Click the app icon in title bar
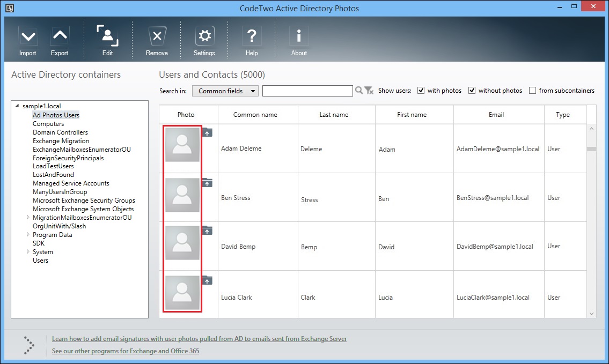This screenshot has height=364, width=609. pos(10,8)
